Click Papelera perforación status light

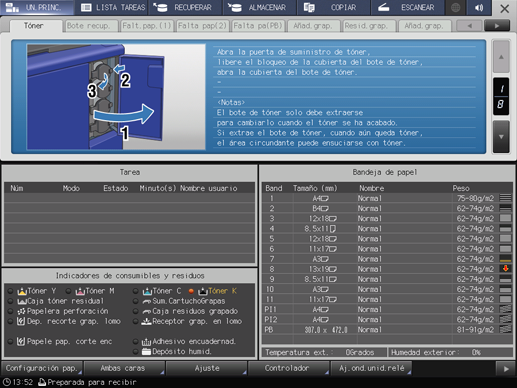point(10,311)
